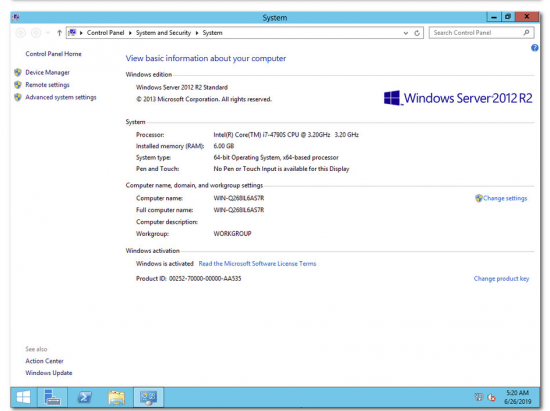Click Change settings for computer name
The width and height of the screenshot is (550, 411).
tap(505, 198)
